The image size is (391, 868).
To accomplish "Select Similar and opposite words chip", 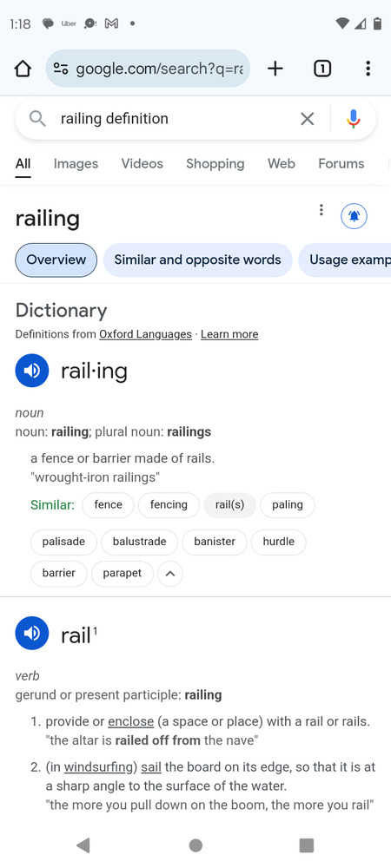I will (x=198, y=260).
